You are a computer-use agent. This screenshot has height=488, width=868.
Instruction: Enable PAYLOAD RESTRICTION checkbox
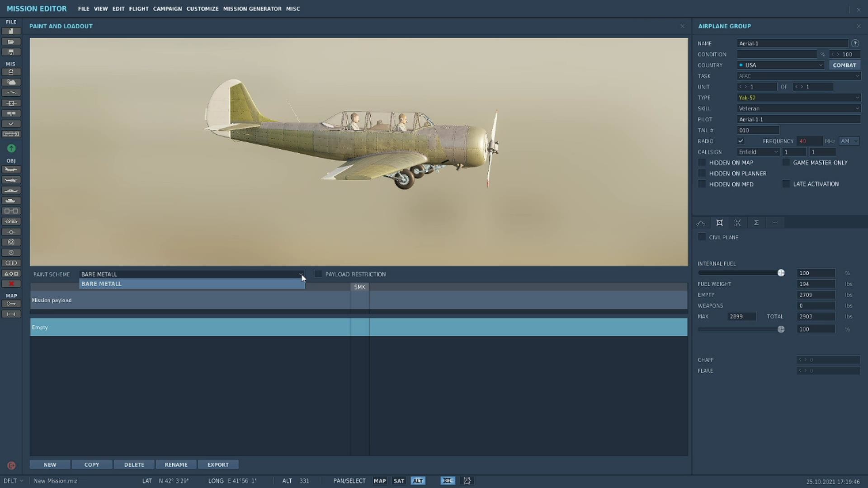pos(318,274)
